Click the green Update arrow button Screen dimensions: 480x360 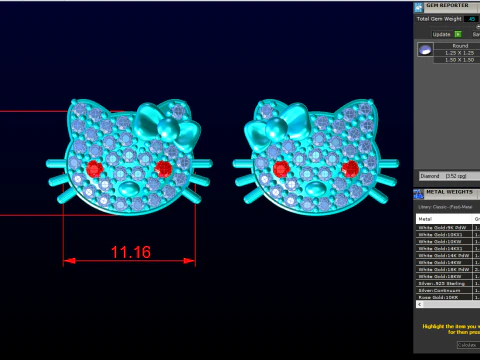point(458,34)
